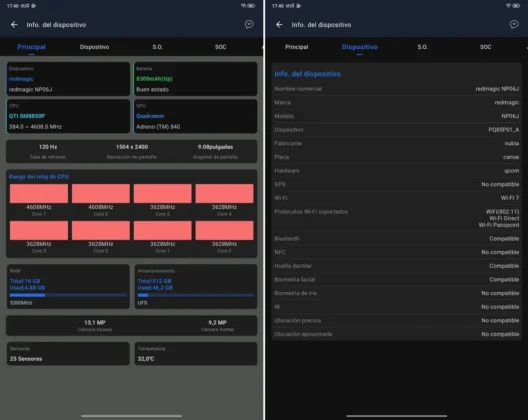The image size is (528, 420).
Task: Tap the QTI SM8850P CPU card
Action: 68,116
